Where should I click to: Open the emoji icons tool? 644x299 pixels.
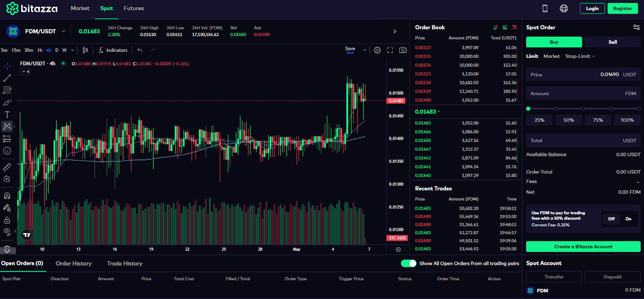pos(7,151)
